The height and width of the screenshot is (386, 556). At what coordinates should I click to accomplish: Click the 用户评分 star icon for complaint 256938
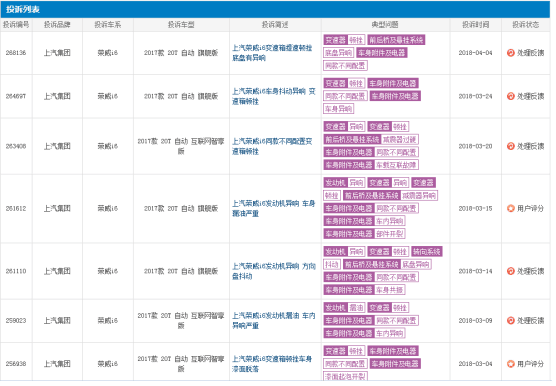pos(511,364)
